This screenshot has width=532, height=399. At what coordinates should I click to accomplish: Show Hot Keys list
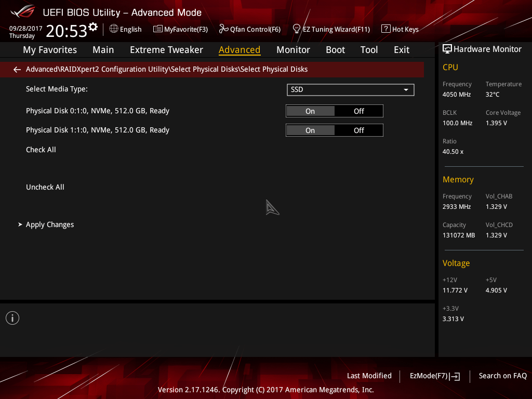(405, 30)
